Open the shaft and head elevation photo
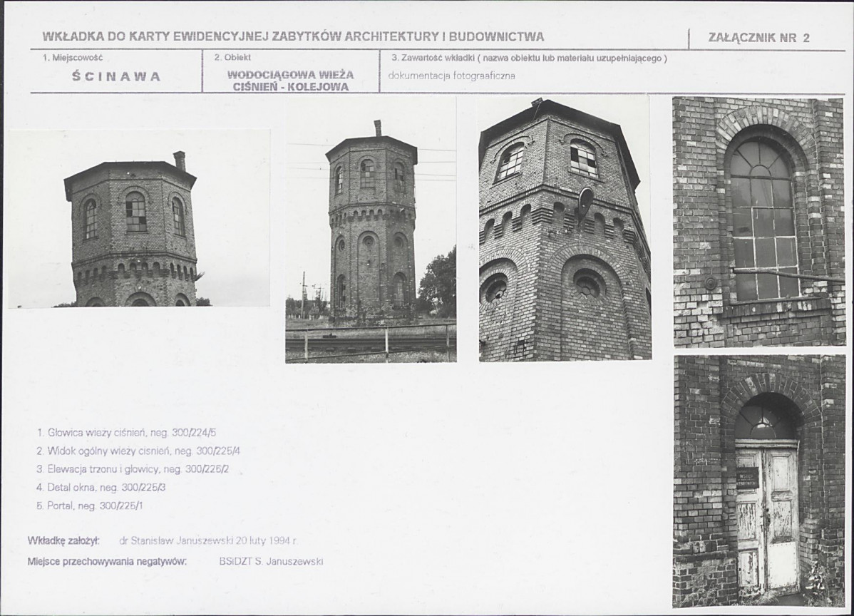This screenshot has width=854, height=616. tap(565, 228)
